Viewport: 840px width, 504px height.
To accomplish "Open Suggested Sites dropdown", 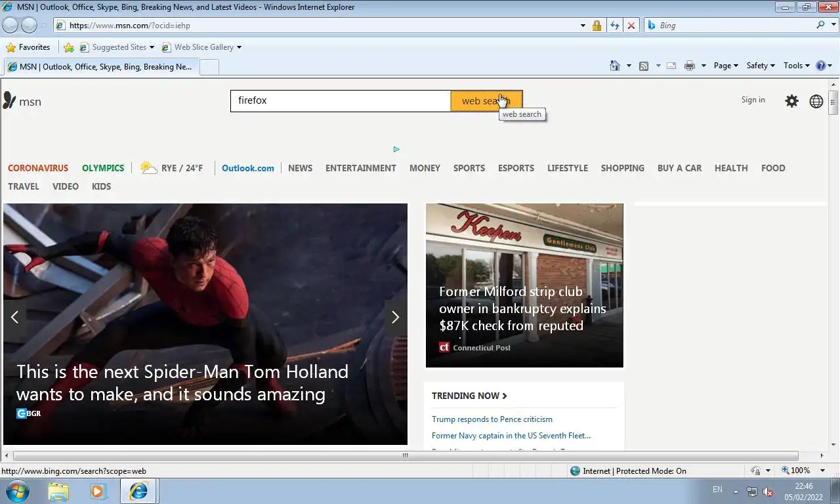I will [x=117, y=47].
